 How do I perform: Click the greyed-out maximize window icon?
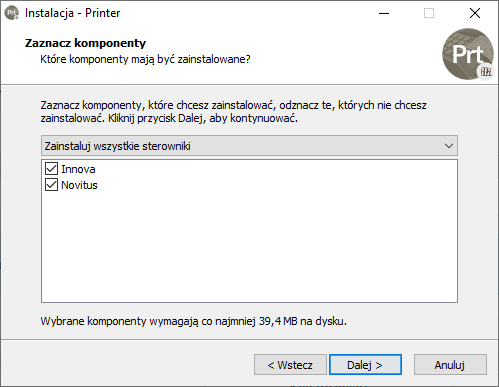429,13
